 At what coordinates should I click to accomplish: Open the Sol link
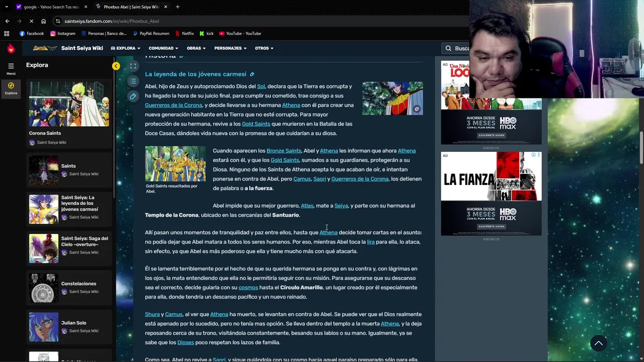(261, 86)
